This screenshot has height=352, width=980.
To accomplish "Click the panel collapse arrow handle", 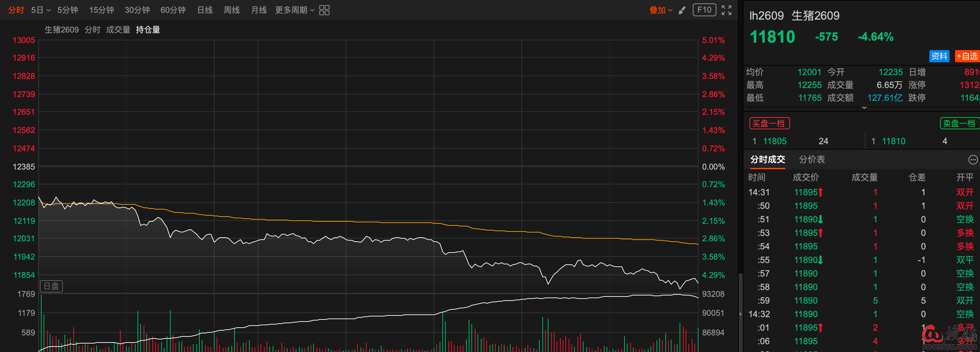I will [x=740, y=314].
